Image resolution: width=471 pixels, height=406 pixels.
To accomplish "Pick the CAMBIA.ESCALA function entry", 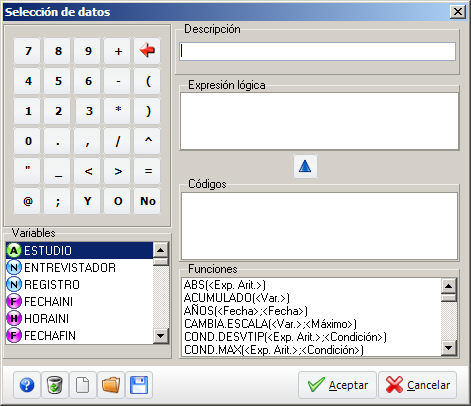I will (x=270, y=324).
